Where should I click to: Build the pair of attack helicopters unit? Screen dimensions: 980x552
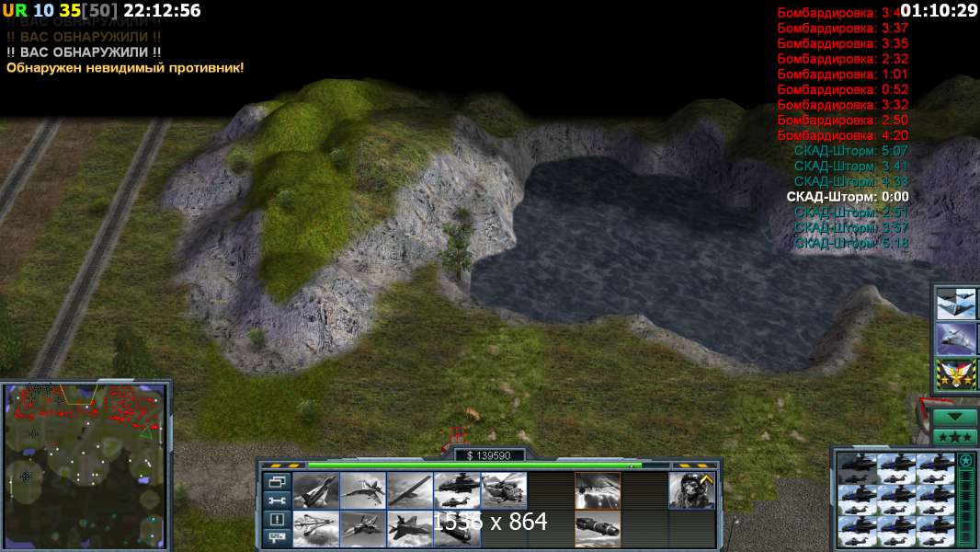[457, 490]
